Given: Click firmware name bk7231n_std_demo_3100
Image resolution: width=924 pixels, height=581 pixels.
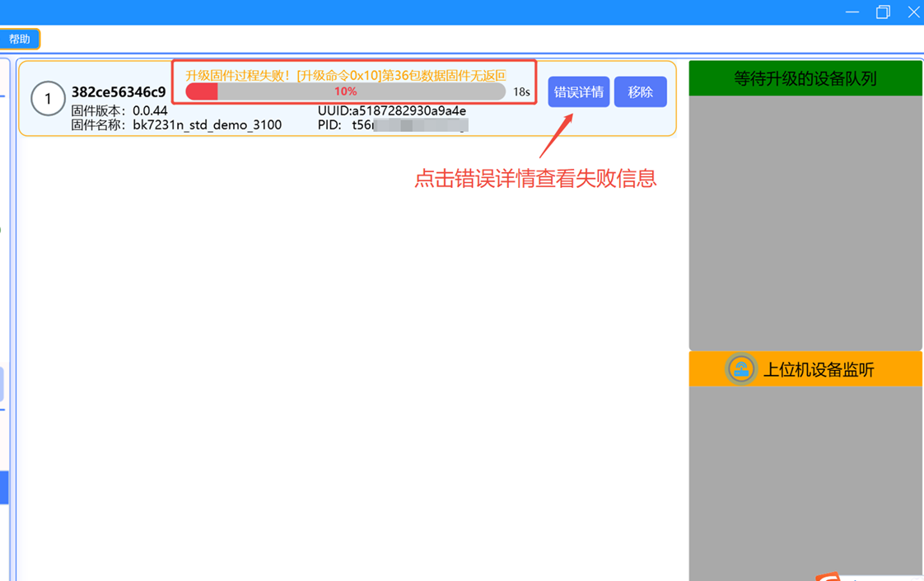Looking at the screenshot, I should (207, 125).
